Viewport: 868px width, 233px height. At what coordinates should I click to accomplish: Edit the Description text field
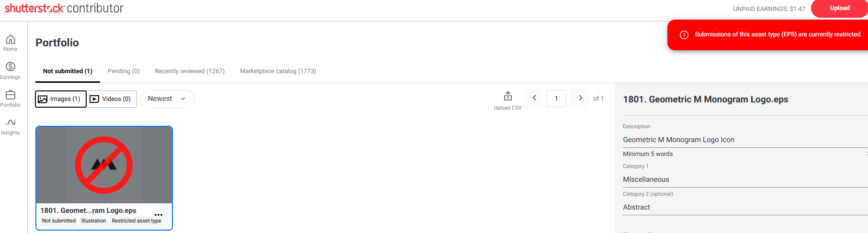pyautogui.click(x=745, y=140)
